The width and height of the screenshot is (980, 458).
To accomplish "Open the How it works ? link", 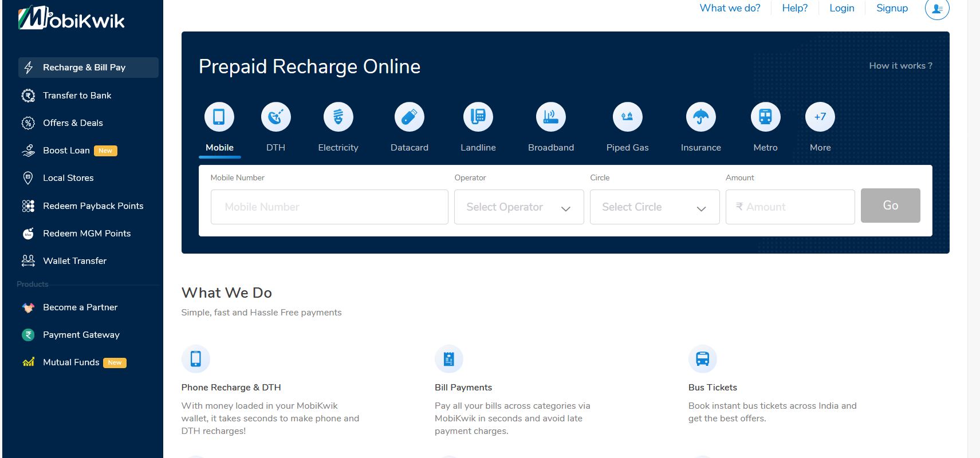I will [900, 66].
